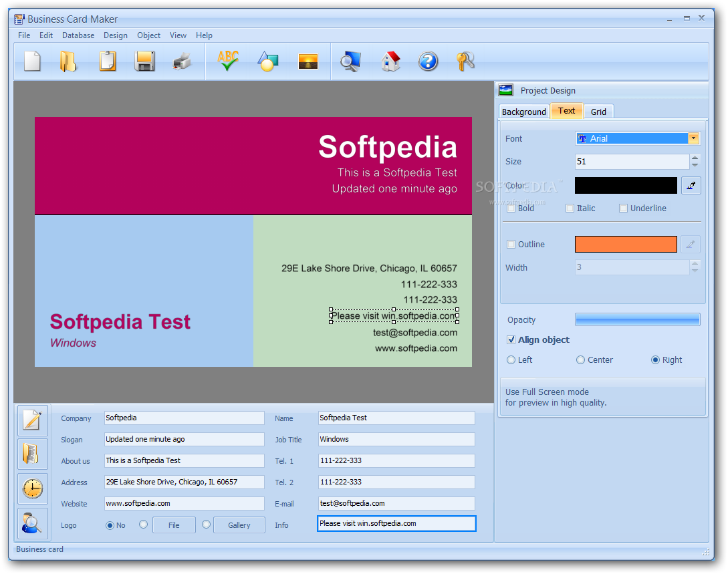Click the clock sidebar icon
The width and height of the screenshot is (728, 574).
point(33,488)
